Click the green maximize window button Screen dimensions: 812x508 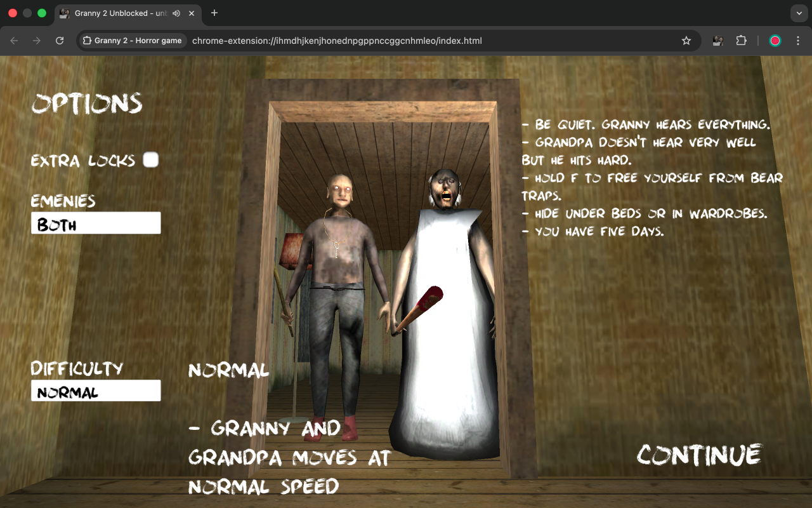coord(42,13)
